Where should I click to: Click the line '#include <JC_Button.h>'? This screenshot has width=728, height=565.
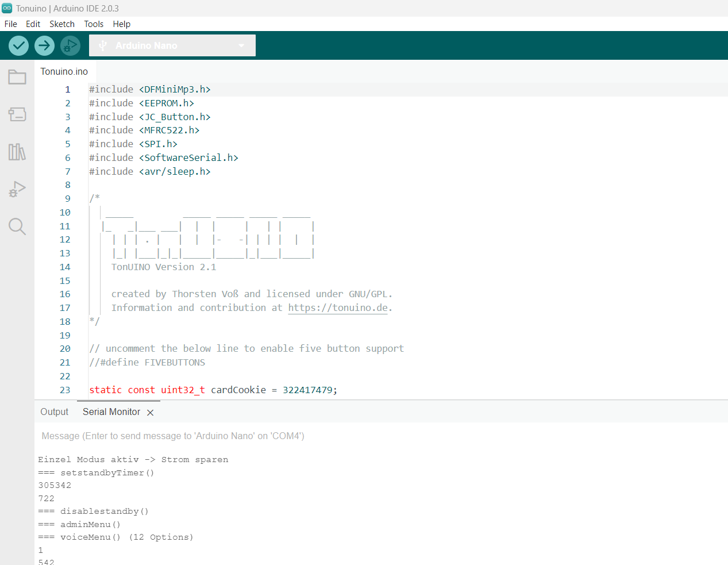pyautogui.click(x=150, y=117)
